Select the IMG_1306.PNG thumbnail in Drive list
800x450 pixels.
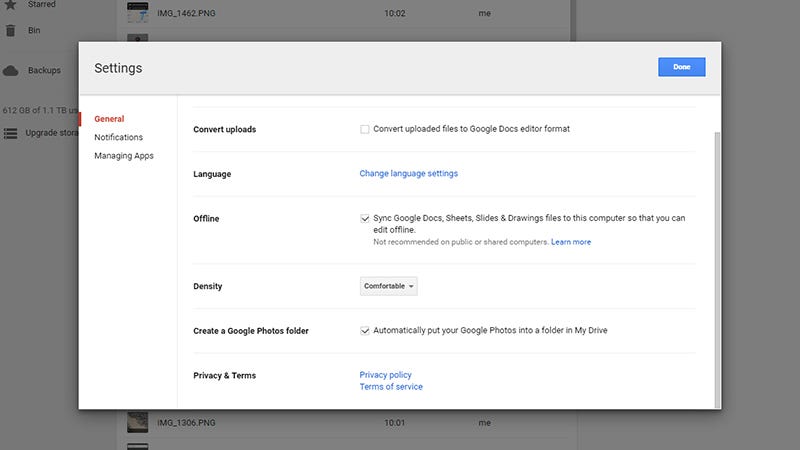click(x=137, y=422)
